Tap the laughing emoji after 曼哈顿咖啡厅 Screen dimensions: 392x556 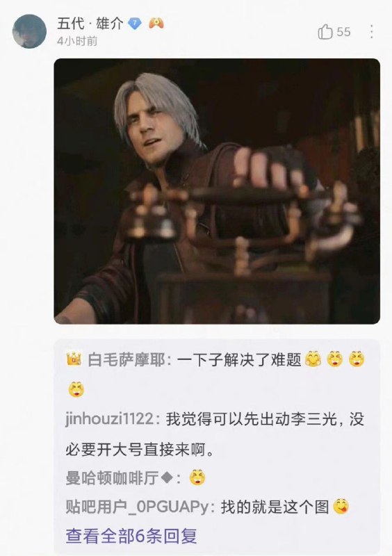(x=197, y=477)
